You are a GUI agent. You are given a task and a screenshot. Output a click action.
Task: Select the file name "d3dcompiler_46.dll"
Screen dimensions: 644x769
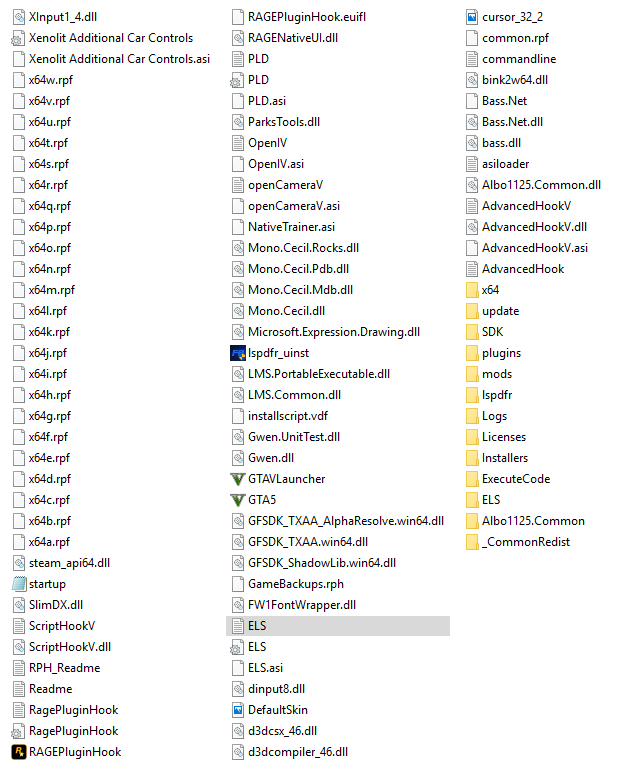click(x=298, y=752)
